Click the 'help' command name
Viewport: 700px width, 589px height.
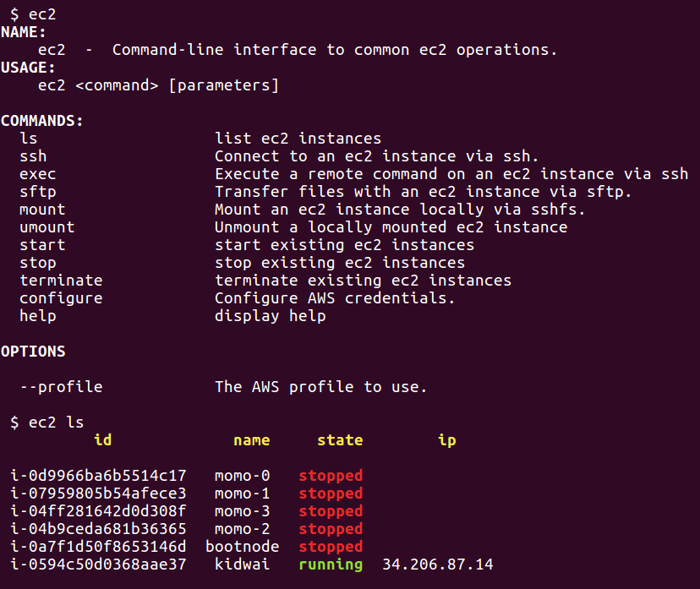[37, 316]
